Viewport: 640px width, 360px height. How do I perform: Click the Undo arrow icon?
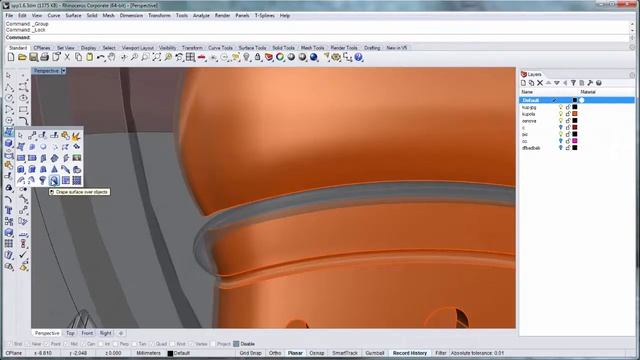tap(100, 58)
